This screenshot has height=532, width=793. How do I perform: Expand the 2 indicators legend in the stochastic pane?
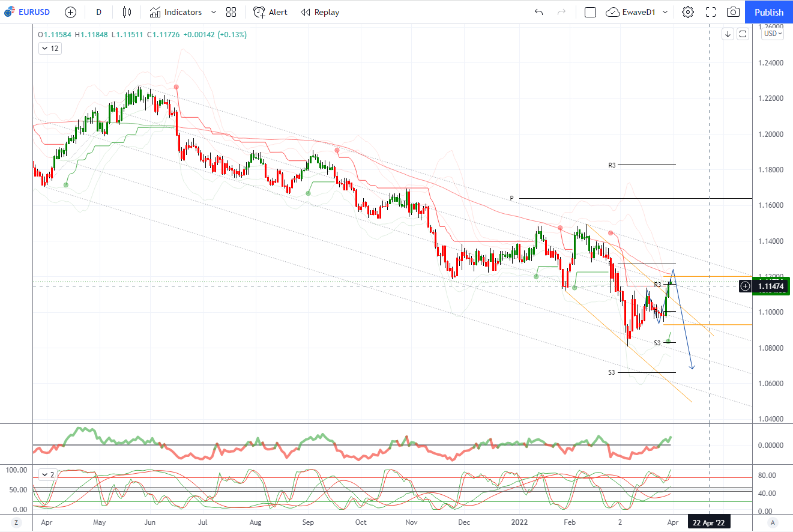pyautogui.click(x=49, y=474)
